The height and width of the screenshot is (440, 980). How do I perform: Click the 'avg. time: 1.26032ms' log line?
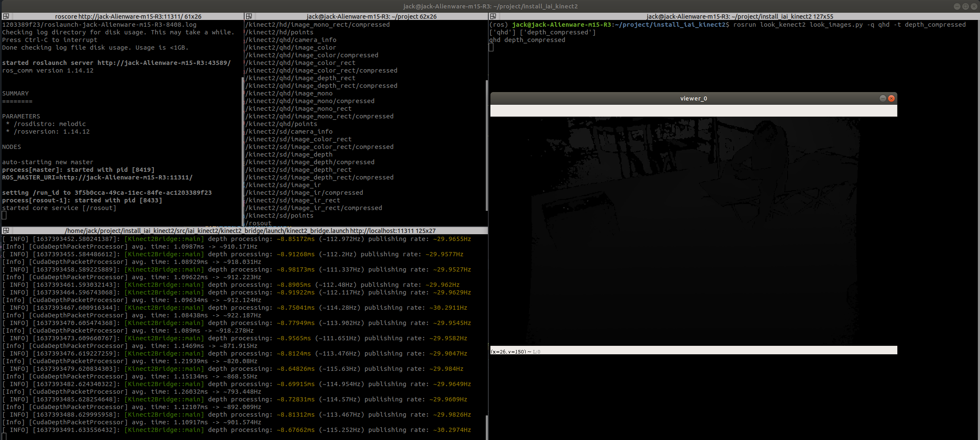tap(132, 392)
